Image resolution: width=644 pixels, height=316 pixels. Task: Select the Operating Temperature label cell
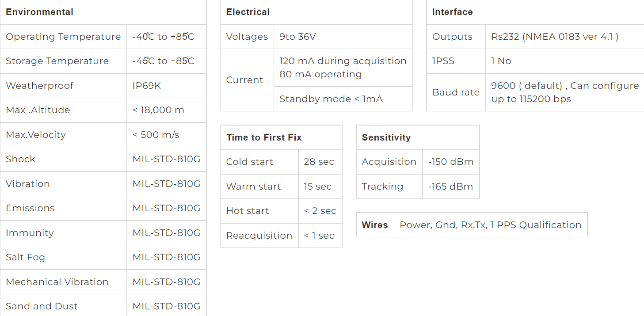63,37
